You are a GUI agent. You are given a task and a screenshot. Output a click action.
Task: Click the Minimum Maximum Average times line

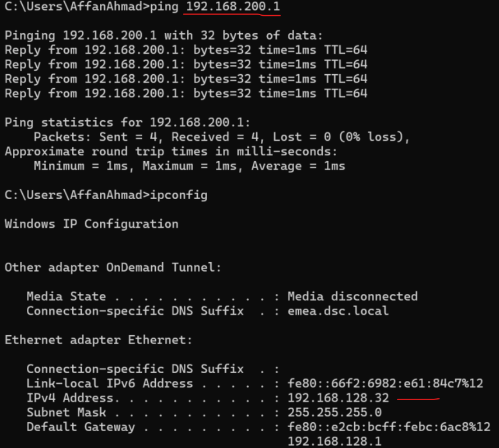tap(189, 166)
